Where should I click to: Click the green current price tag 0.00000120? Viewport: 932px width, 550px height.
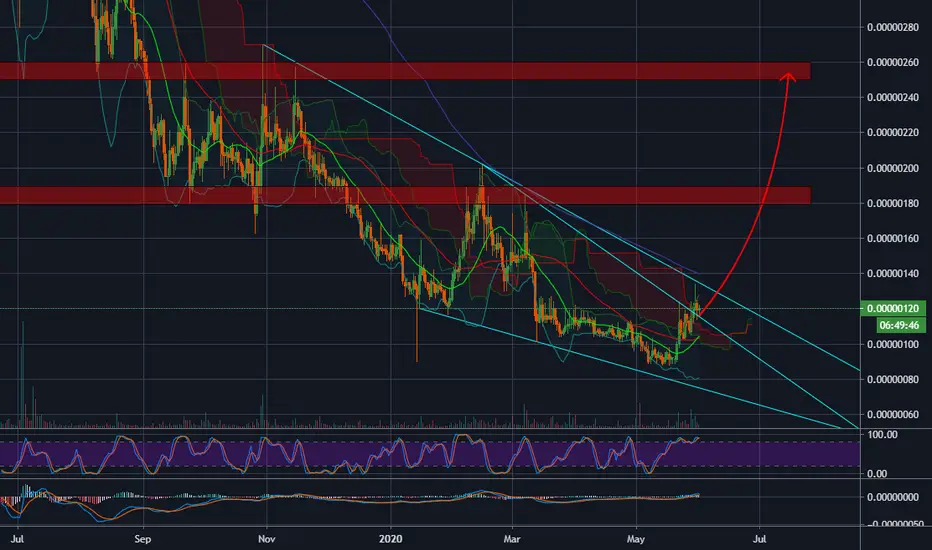click(x=893, y=308)
